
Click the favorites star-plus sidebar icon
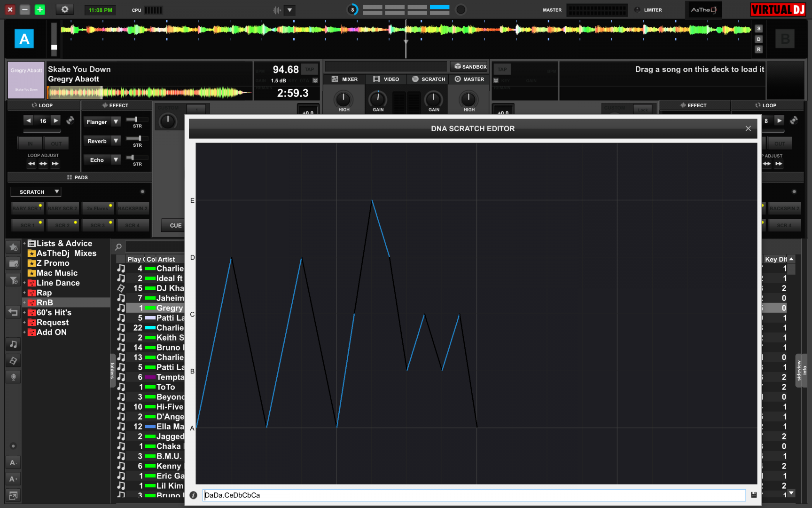click(13, 247)
